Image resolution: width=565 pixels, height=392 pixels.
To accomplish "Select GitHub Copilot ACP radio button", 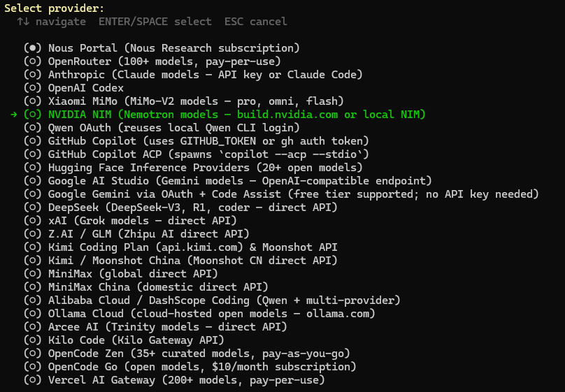I will click(x=33, y=154).
